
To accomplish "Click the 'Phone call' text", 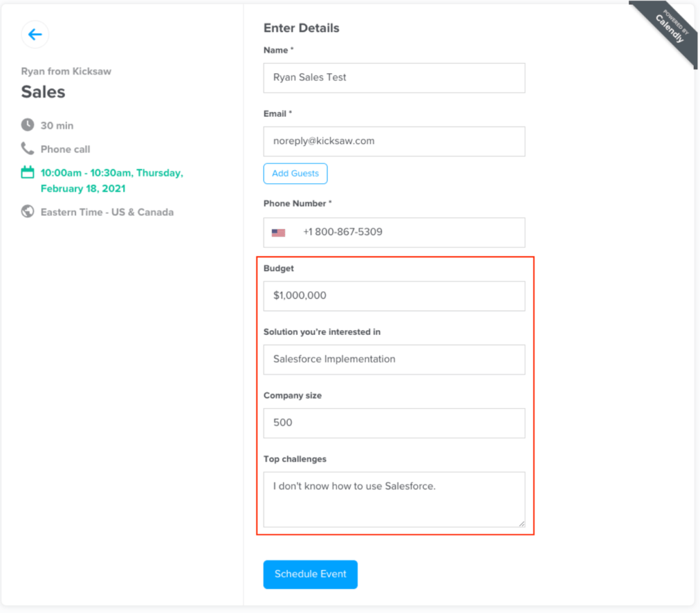I will pyautogui.click(x=65, y=150).
